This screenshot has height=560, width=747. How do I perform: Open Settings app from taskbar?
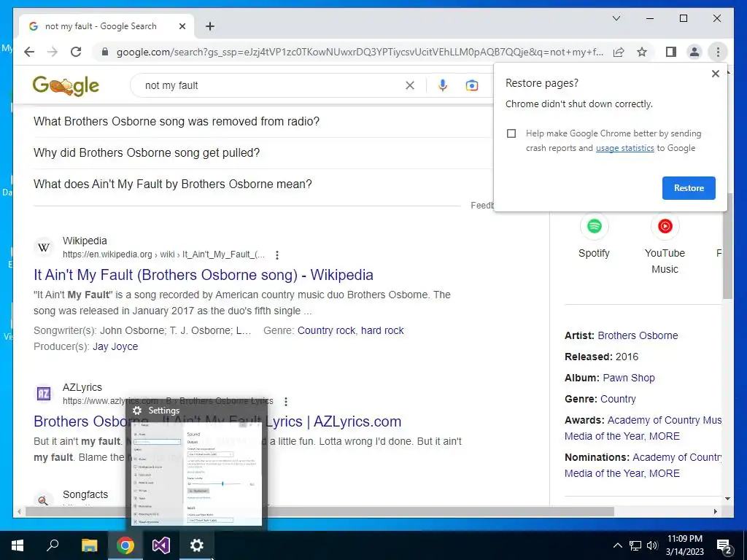pos(197,545)
